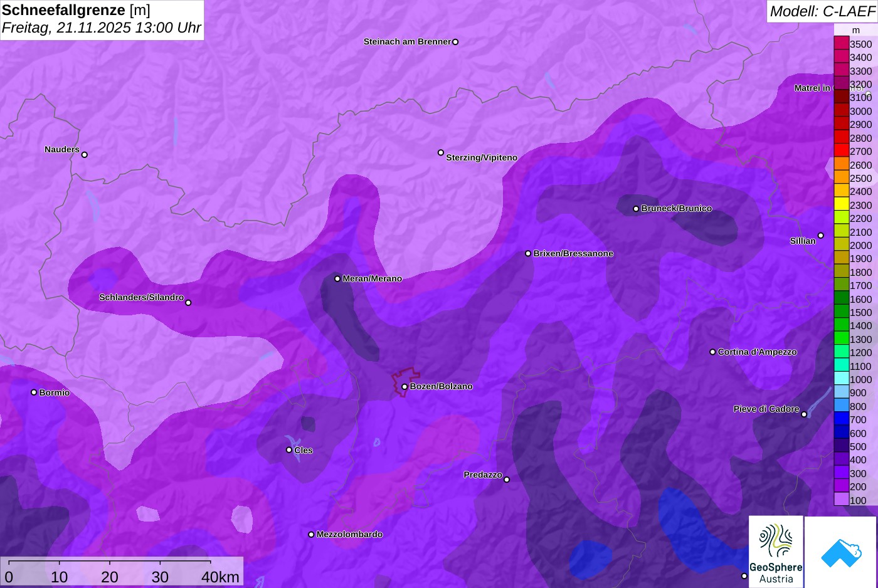Click the 1000 m cyan legend swatch
Screen dimensions: 878x588
coord(841,379)
